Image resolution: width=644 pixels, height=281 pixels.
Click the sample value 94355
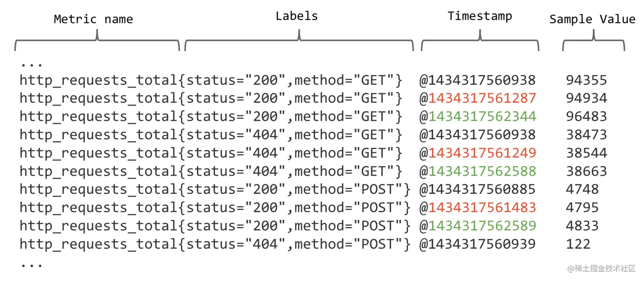click(x=586, y=80)
